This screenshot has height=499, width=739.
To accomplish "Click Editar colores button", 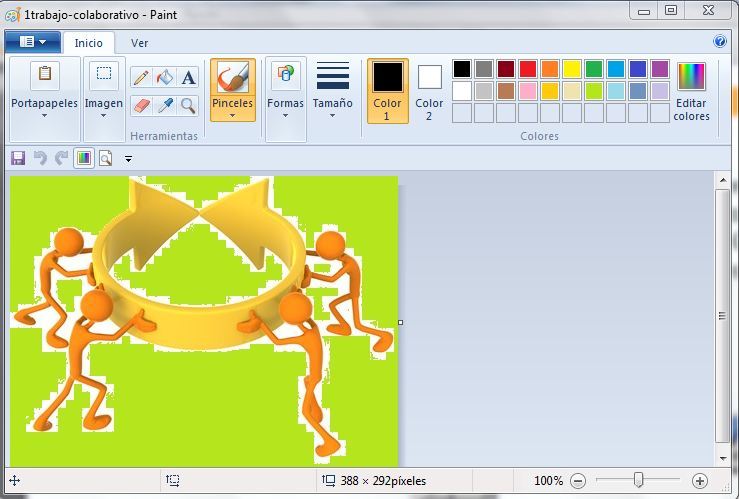I will pyautogui.click(x=691, y=90).
